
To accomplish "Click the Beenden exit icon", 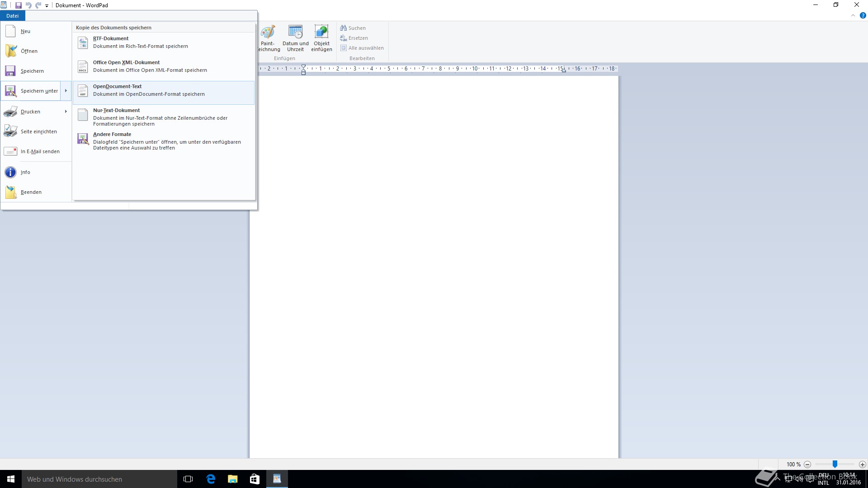I will coord(10,192).
